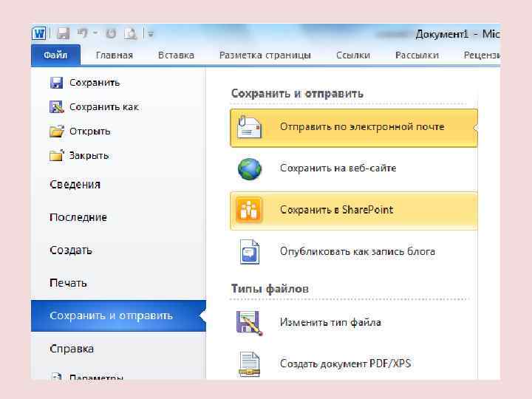Choose Закрыть in the backstage menu

click(x=89, y=156)
